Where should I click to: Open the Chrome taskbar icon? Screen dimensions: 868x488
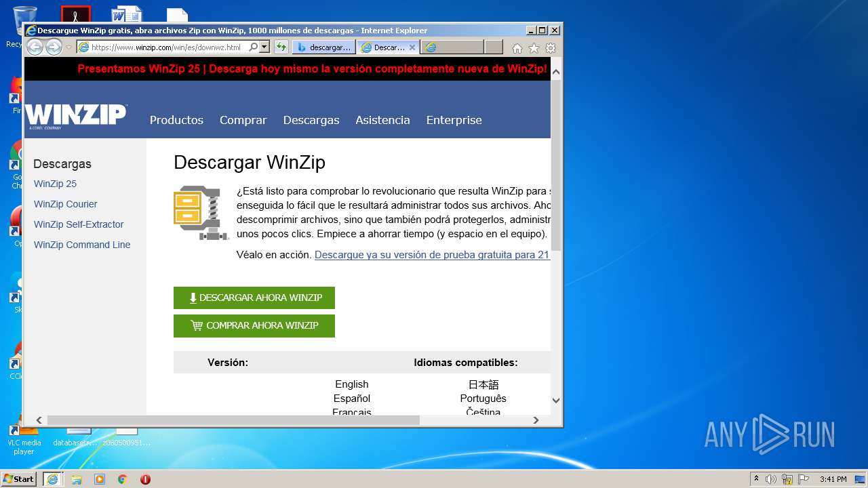(123, 479)
